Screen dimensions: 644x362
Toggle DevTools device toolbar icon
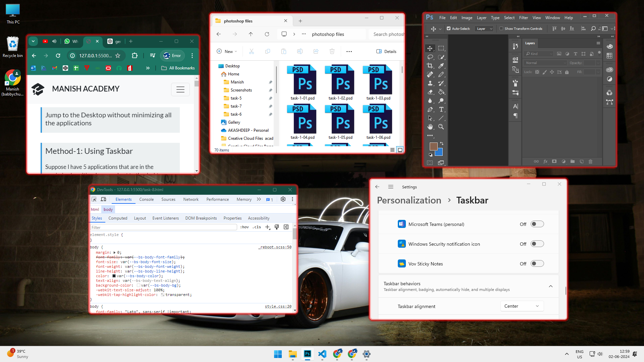tap(103, 199)
